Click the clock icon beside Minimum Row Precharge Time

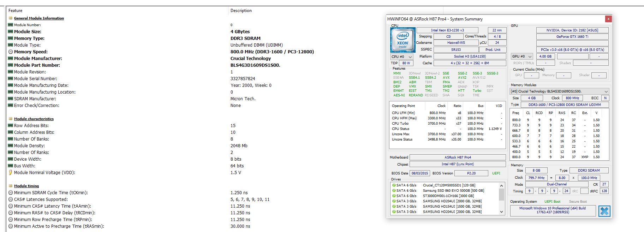click(10, 220)
